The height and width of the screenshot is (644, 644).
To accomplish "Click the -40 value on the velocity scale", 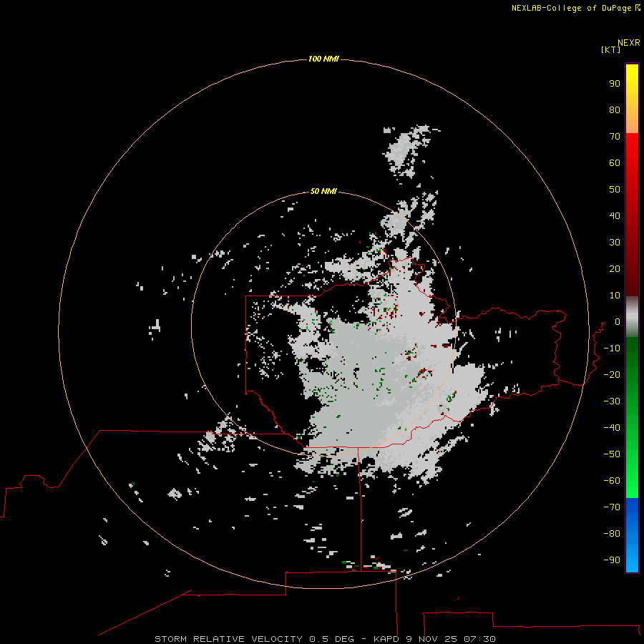I will click(612, 428).
